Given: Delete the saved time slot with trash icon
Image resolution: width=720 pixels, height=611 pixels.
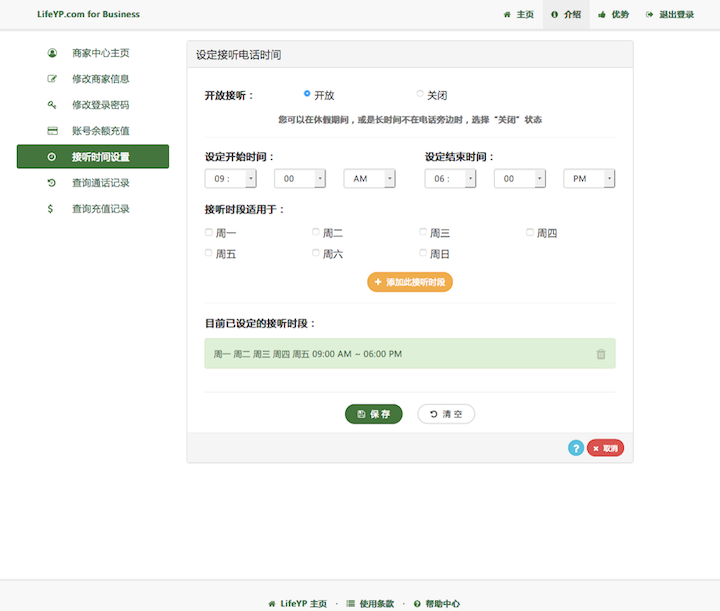Looking at the screenshot, I should click(601, 354).
